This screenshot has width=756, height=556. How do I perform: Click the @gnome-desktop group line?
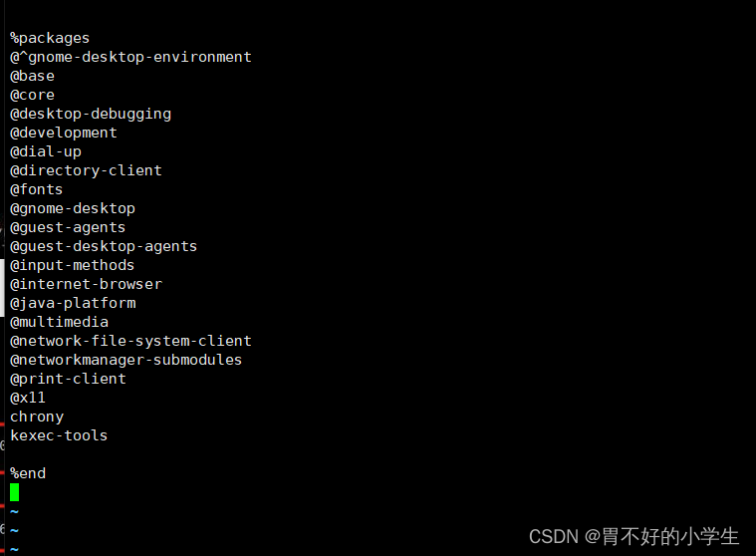click(x=73, y=208)
